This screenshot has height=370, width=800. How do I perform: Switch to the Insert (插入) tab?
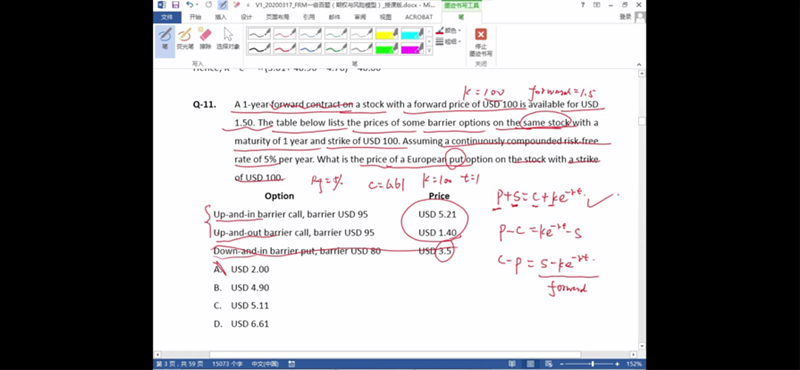[220, 17]
